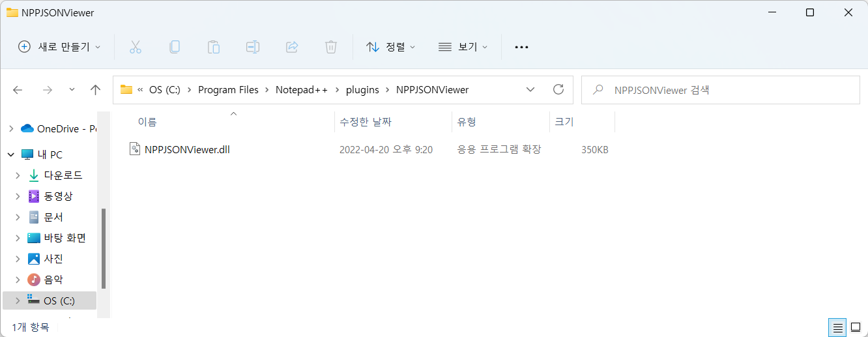Click the search magnifier icon
Viewport: 868px width, 337px height.
[x=598, y=90]
